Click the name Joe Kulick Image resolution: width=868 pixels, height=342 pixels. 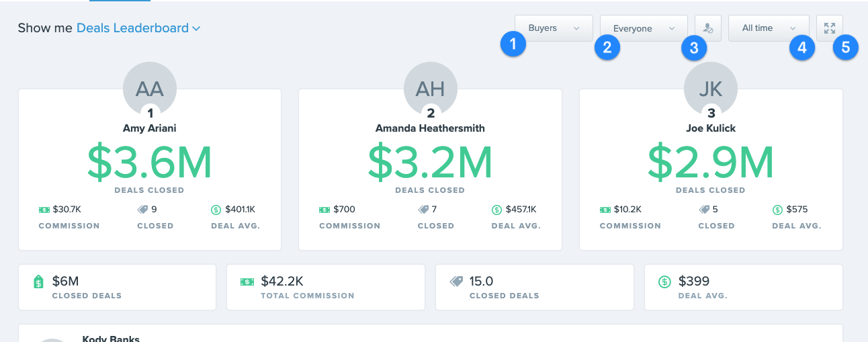tap(711, 128)
